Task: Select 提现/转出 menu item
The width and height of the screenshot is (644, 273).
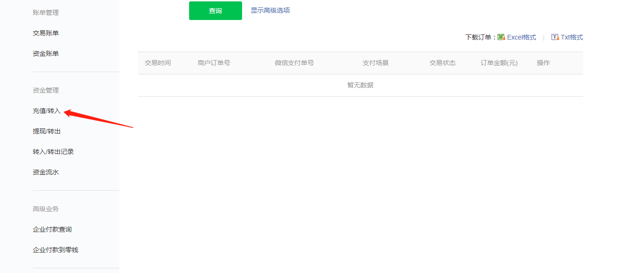Action: point(47,131)
